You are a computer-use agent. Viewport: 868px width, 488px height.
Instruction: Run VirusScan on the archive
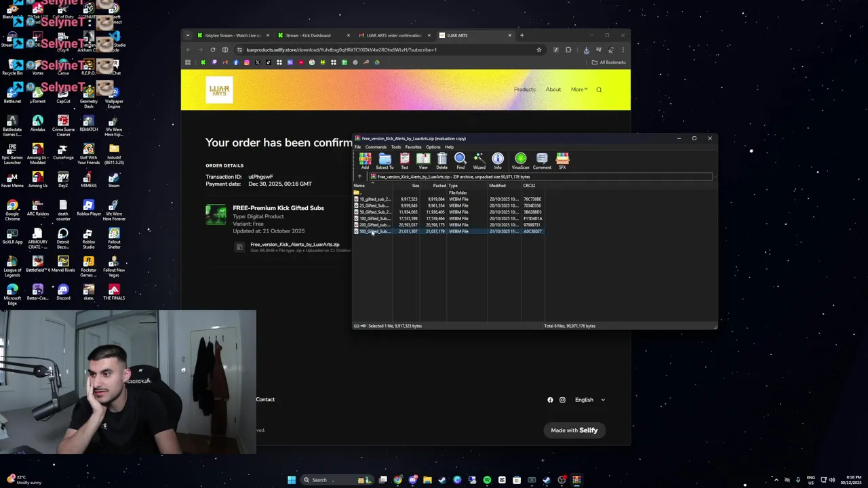[x=520, y=161]
